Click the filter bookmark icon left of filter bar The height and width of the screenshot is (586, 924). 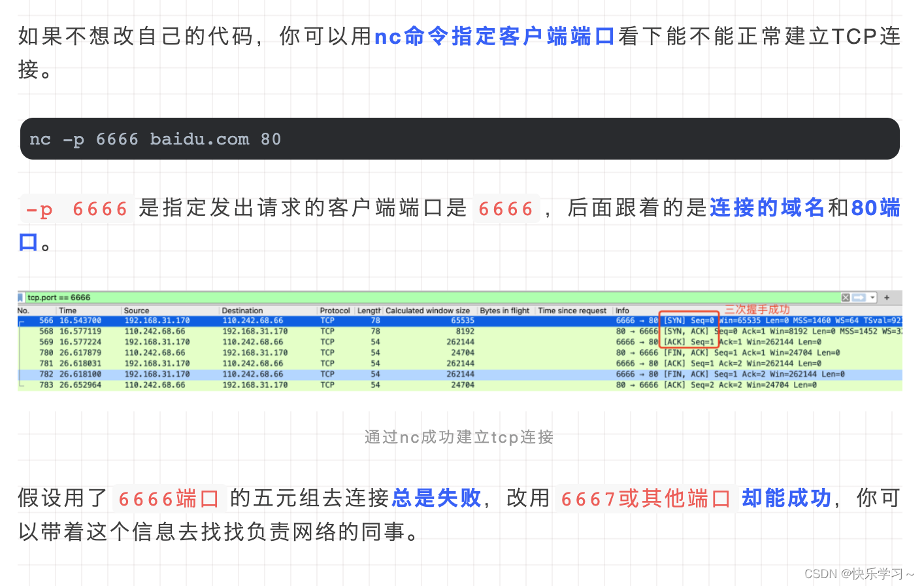(20, 297)
